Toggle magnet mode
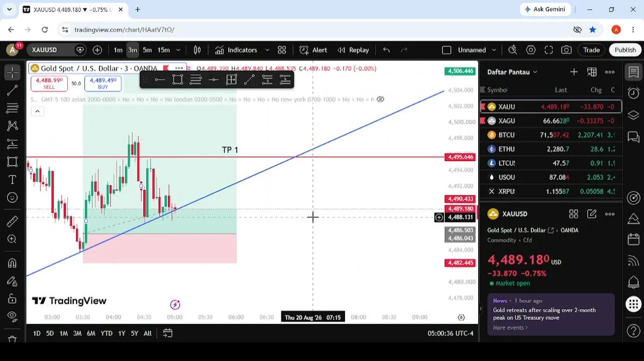Image resolution: width=644 pixels, height=361 pixels. 13,263
